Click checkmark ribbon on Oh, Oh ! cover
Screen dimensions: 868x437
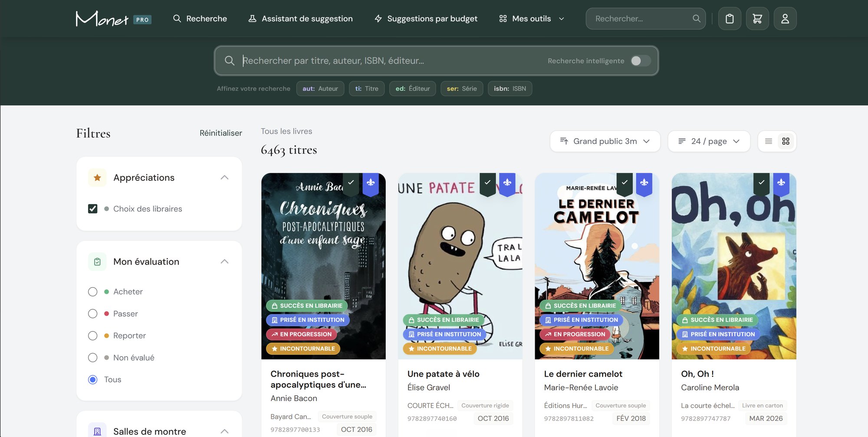761,184
